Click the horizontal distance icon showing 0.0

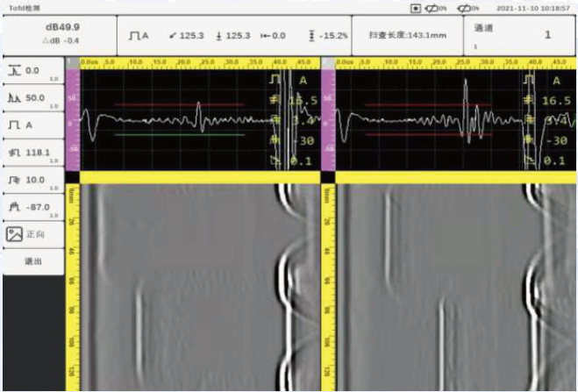pos(265,36)
